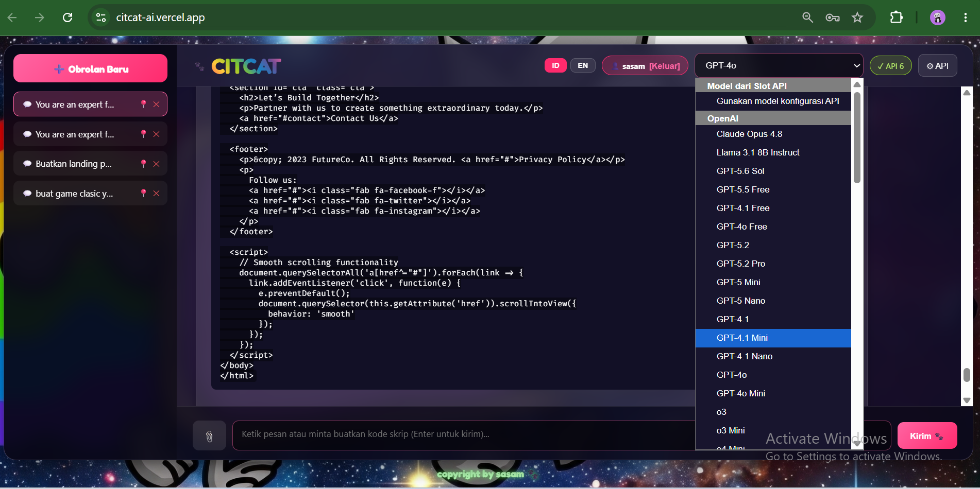Select GPT-5 Nano model option
Viewport: 980px width, 489px height.
point(773,301)
